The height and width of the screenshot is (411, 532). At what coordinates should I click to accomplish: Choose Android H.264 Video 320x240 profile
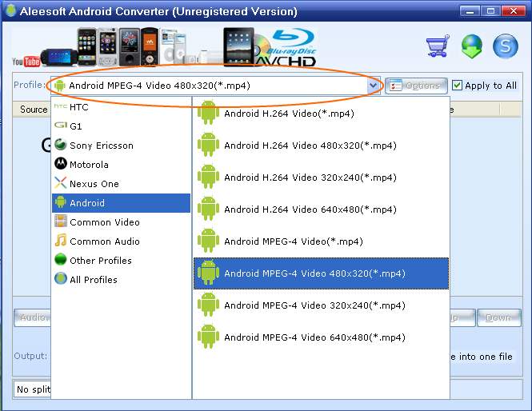click(321, 177)
